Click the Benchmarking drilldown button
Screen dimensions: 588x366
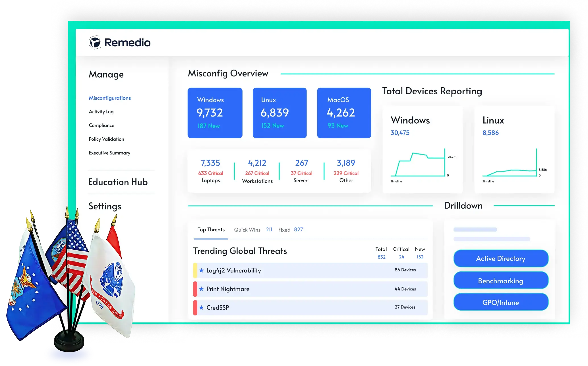[x=500, y=281]
